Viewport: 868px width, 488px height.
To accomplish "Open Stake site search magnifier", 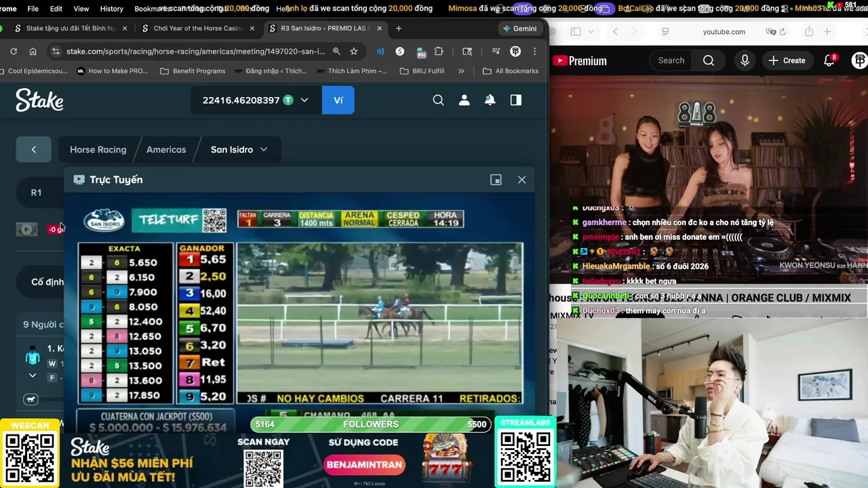I will click(438, 100).
